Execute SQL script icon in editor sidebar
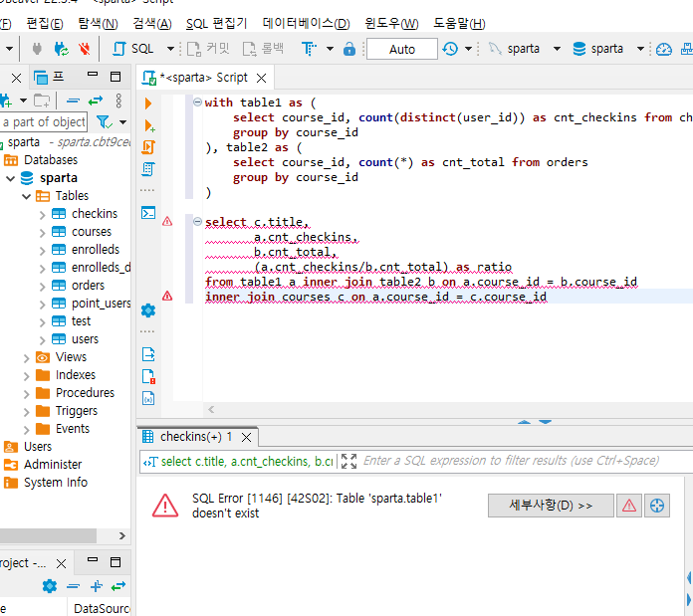 [148, 147]
